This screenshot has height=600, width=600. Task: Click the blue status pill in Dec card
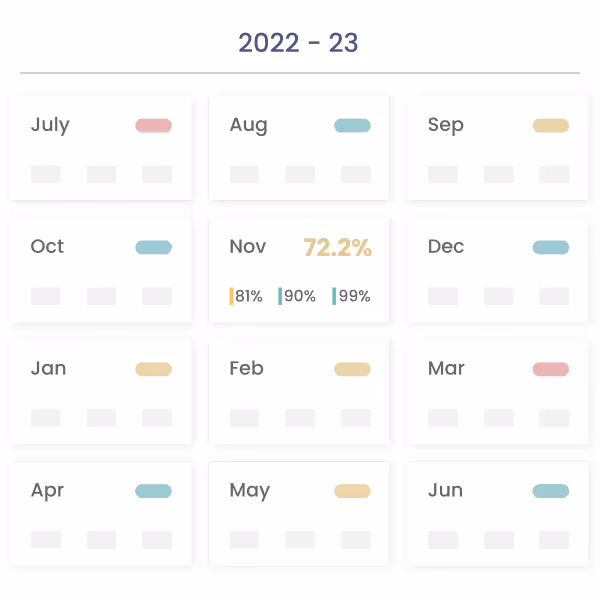coord(551,248)
